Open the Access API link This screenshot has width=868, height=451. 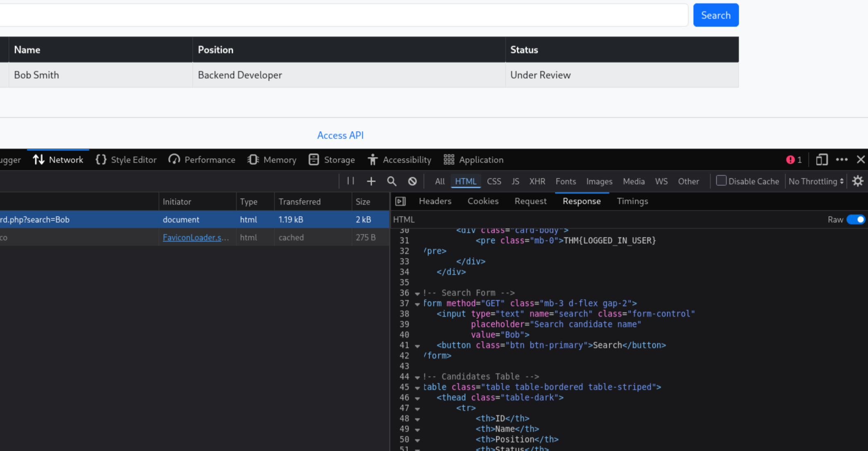coord(340,135)
